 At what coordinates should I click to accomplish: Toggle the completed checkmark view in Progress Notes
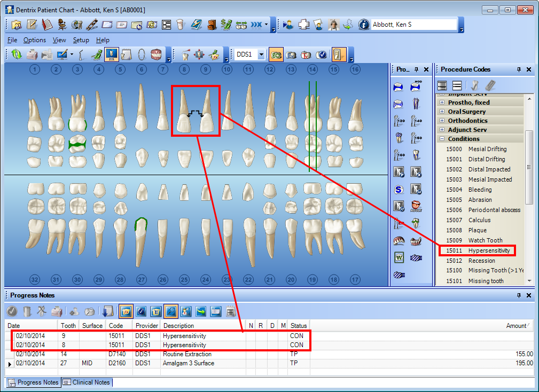click(141, 311)
